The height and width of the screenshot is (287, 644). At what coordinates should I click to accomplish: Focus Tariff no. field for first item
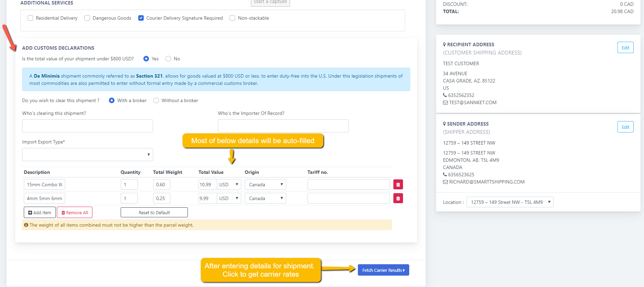(348, 185)
